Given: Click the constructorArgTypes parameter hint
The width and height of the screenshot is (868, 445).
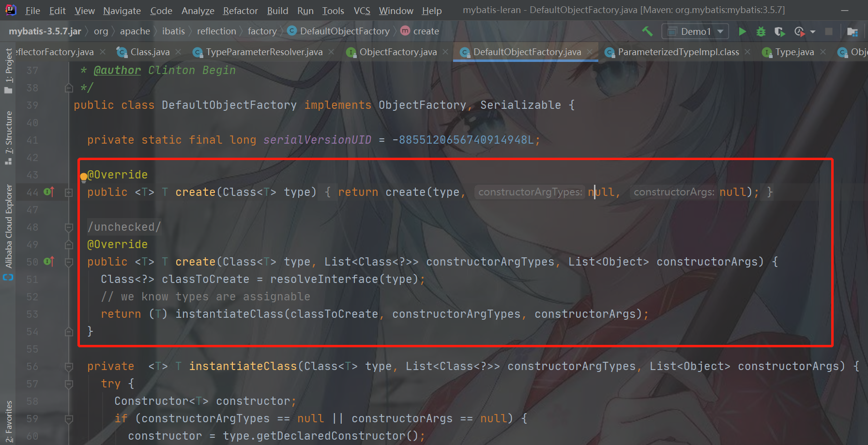Looking at the screenshot, I should tap(530, 192).
